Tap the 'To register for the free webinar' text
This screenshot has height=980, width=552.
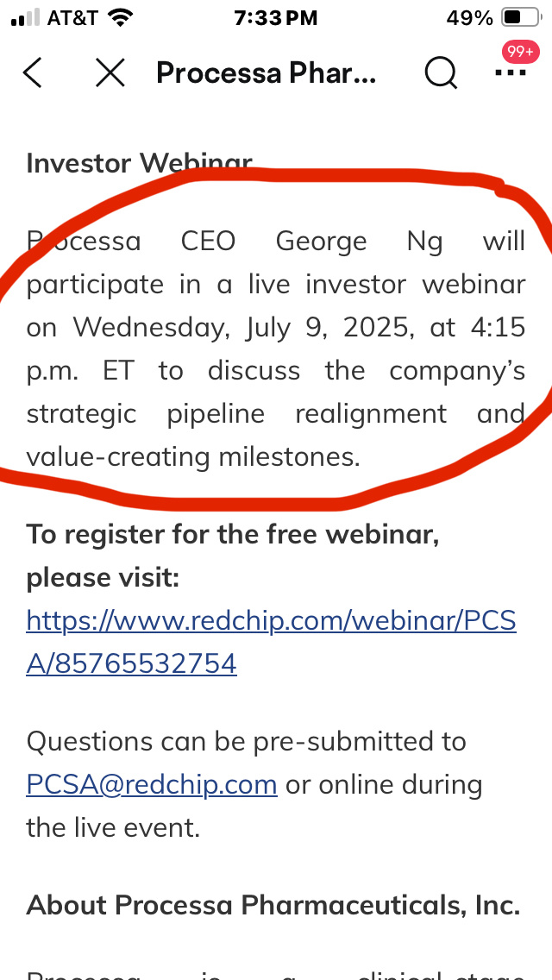pyautogui.click(x=233, y=534)
